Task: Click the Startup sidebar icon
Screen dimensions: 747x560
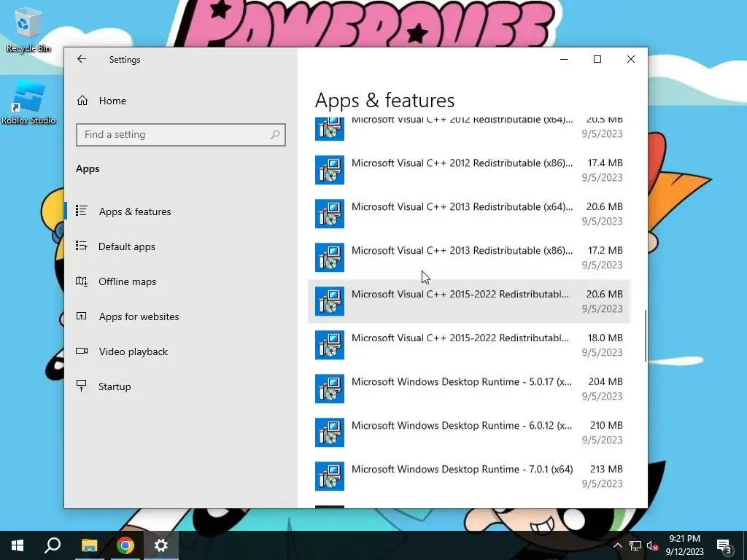Action: (x=82, y=386)
